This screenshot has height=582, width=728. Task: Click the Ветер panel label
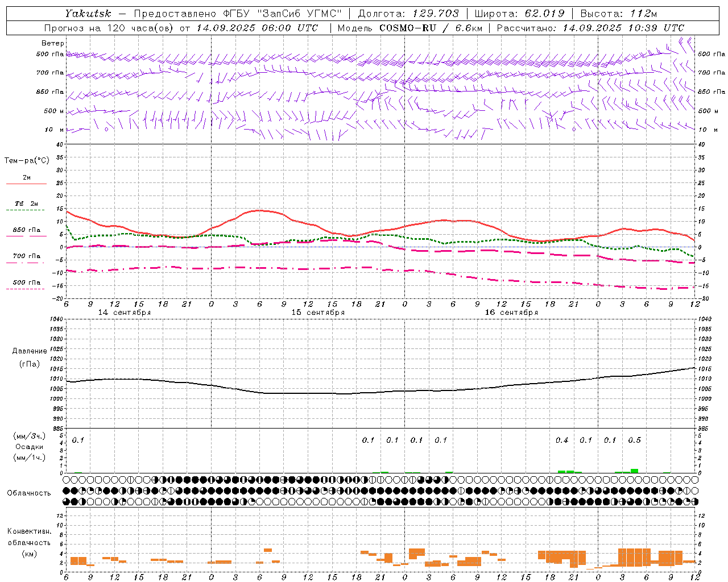(x=53, y=43)
